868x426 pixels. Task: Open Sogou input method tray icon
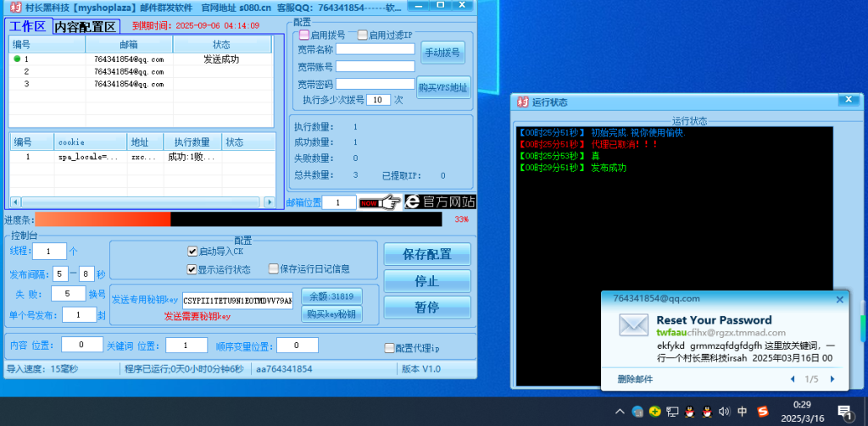pyautogui.click(x=763, y=412)
